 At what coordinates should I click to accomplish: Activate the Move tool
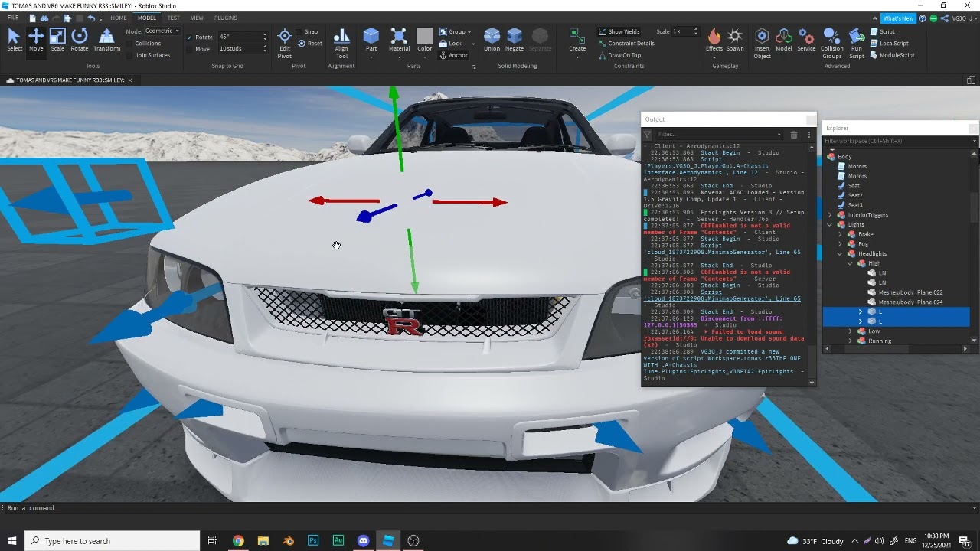pos(36,40)
